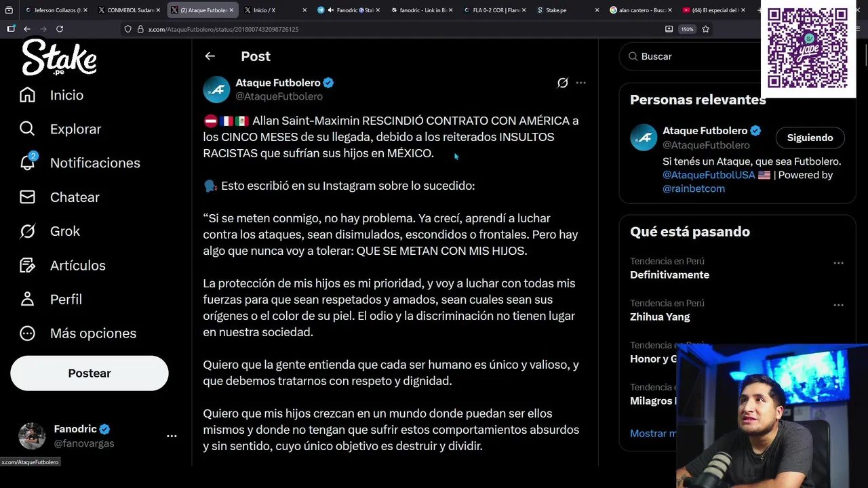The height and width of the screenshot is (488, 868).
Task: Click the Ataque Futbolero verified badge
Action: click(328, 83)
